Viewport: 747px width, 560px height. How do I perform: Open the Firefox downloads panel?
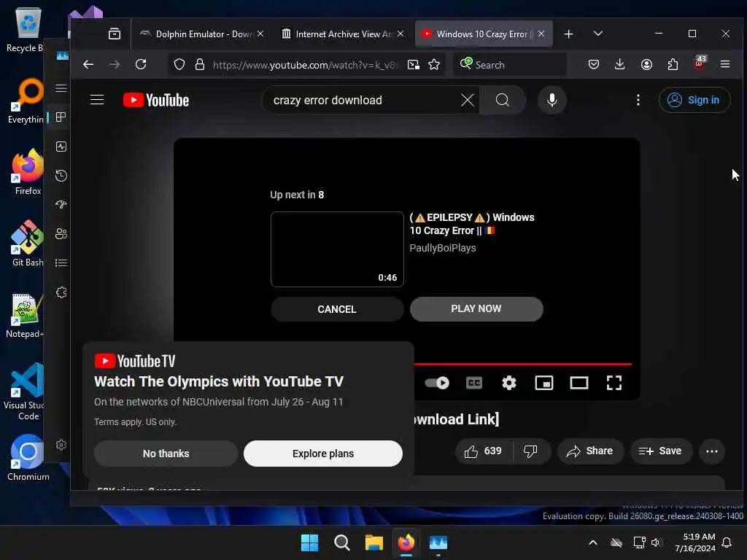[x=620, y=64]
